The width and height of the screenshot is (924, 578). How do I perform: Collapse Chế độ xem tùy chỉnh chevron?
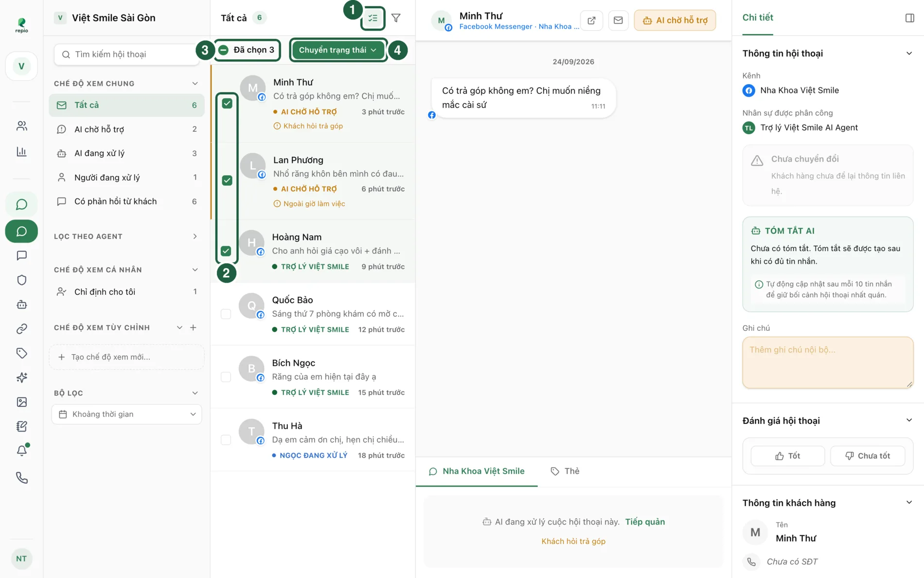(179, 327)
